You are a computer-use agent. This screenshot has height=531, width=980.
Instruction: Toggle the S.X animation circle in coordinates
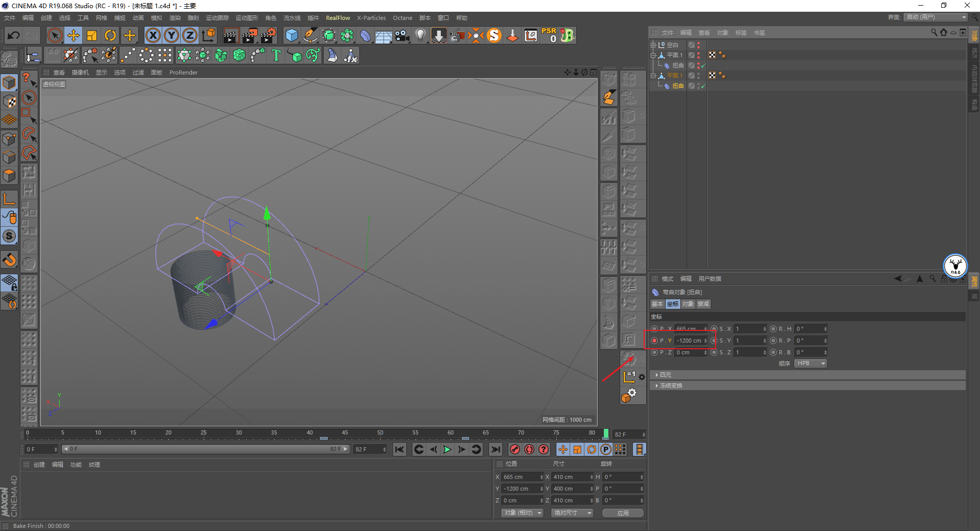714,329
